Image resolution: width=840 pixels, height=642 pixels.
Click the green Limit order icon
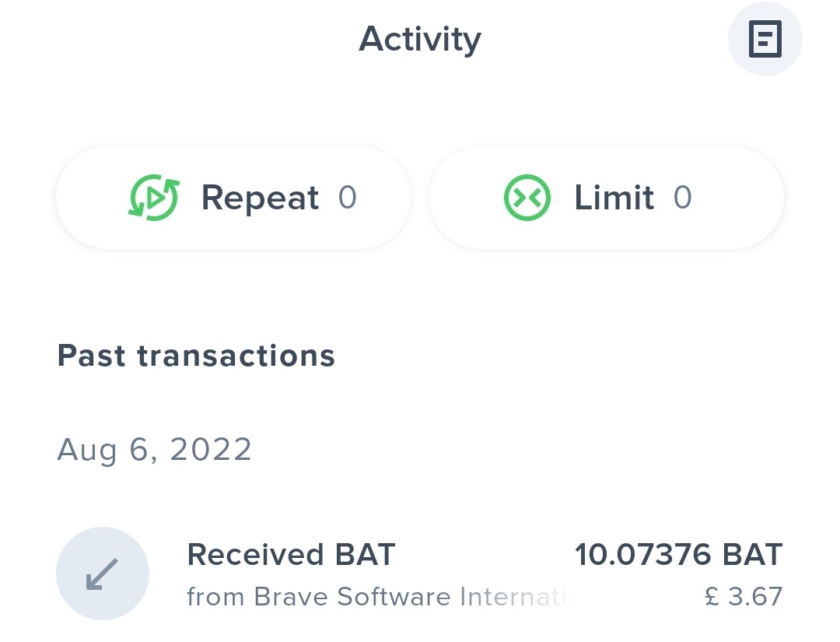(527, 198)
